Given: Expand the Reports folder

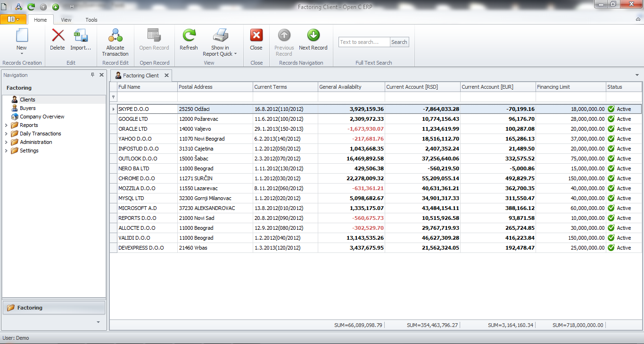Looking at the screenshot, I should tap(6, 125).
